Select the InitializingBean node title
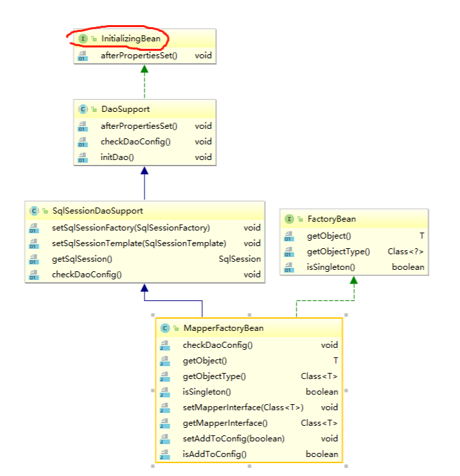Screen dimensions: 460x476 tap(131, 39)
